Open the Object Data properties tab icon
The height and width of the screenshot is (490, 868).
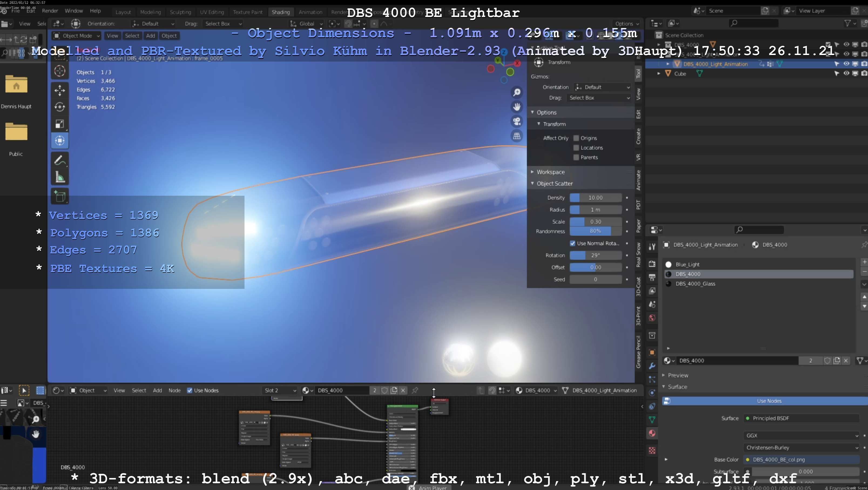click(652, 420)
